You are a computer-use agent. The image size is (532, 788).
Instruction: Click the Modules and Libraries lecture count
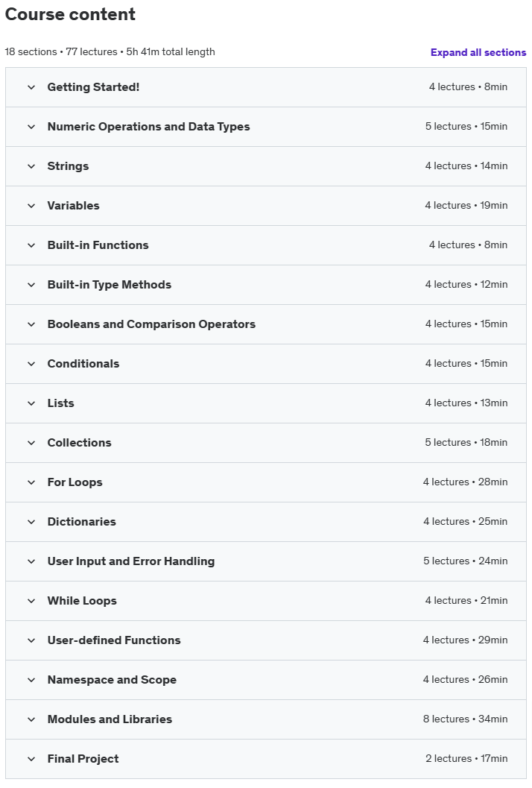[x=446, y=719]
